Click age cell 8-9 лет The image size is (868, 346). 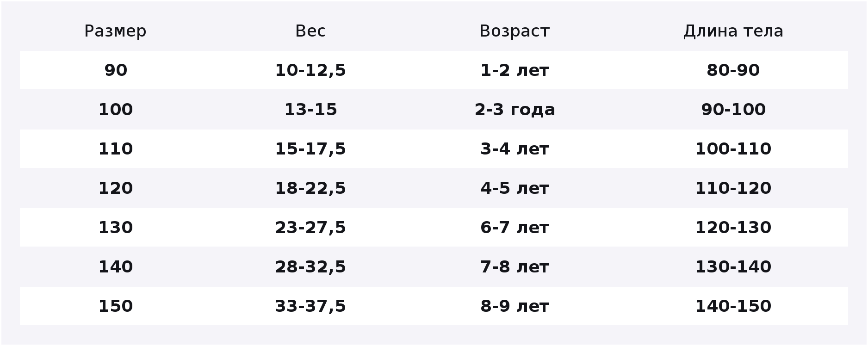(515, 306)
